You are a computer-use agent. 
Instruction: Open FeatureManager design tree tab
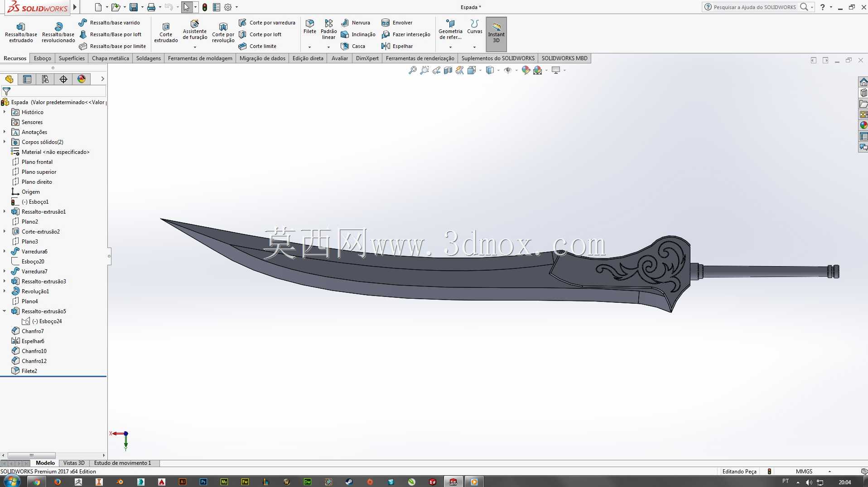[9, 79]
